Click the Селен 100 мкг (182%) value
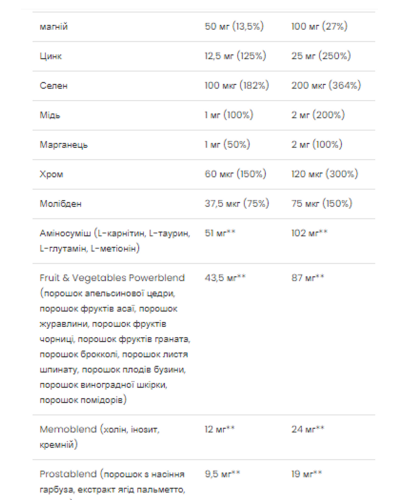The height and width of the screenshot is (500, 400). [237, 86]
